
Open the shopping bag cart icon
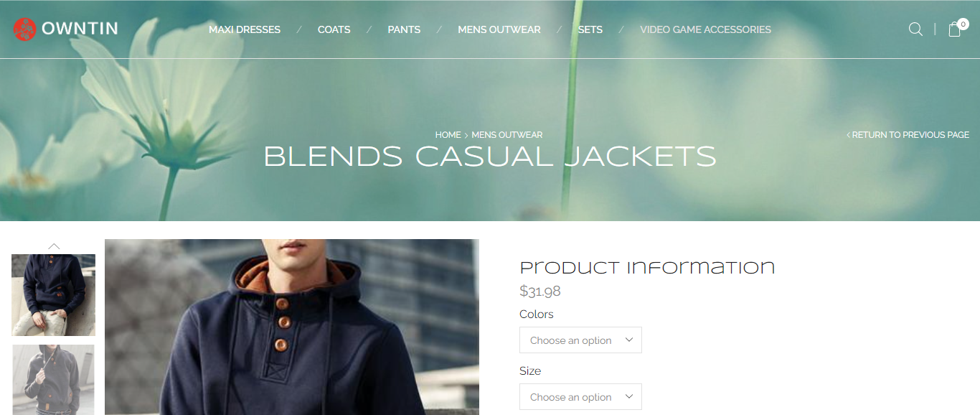954,29
